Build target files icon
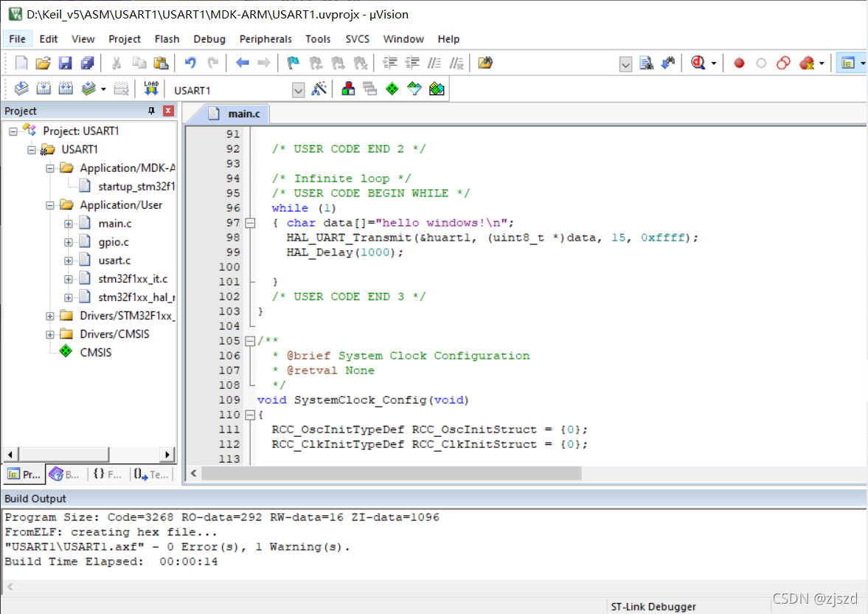The width and height of the screenshot is (868, 614). [44, 89]
